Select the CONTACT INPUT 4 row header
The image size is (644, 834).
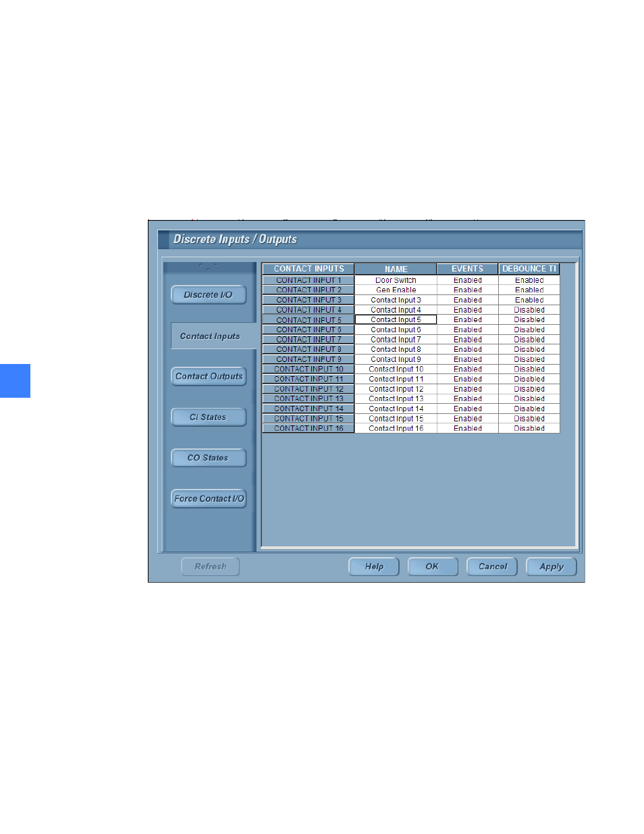pos(308,310)
